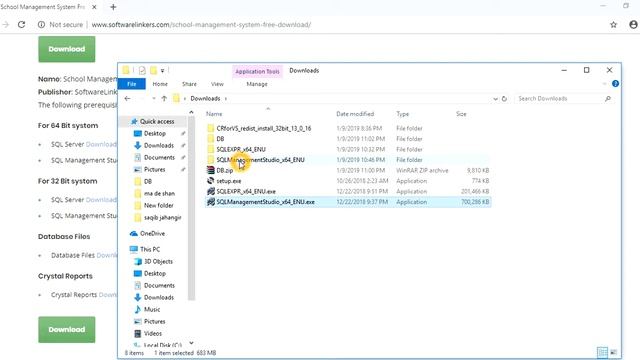
Task: Click the top green Download button
Action: pyautogui.click(x=67, y=49)
